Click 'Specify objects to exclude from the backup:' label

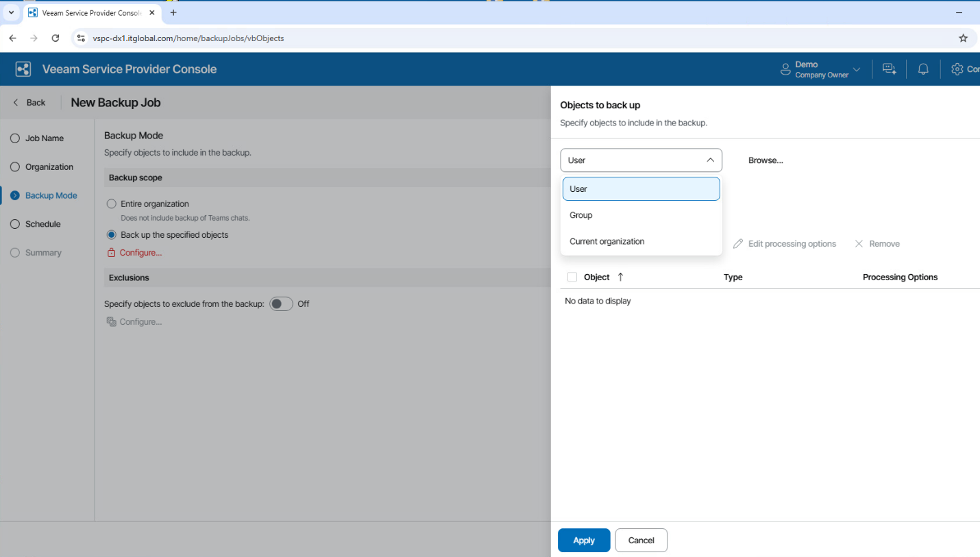click(184, 304)
